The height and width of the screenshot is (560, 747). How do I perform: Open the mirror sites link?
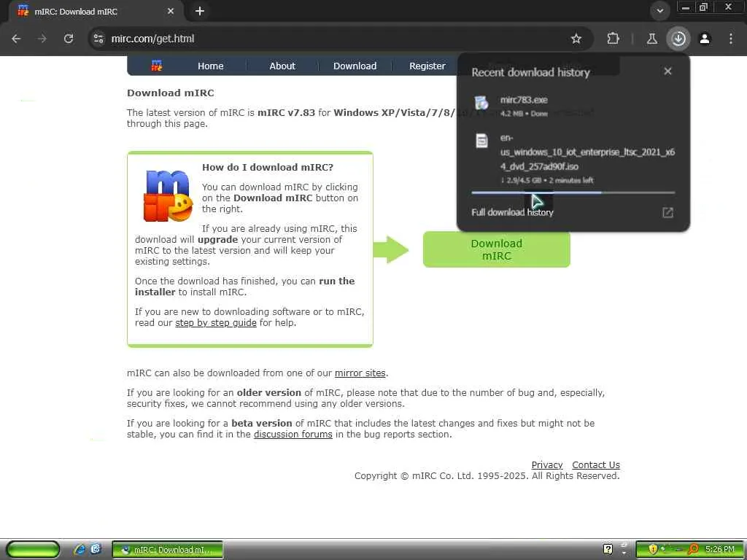pos(360,373)
